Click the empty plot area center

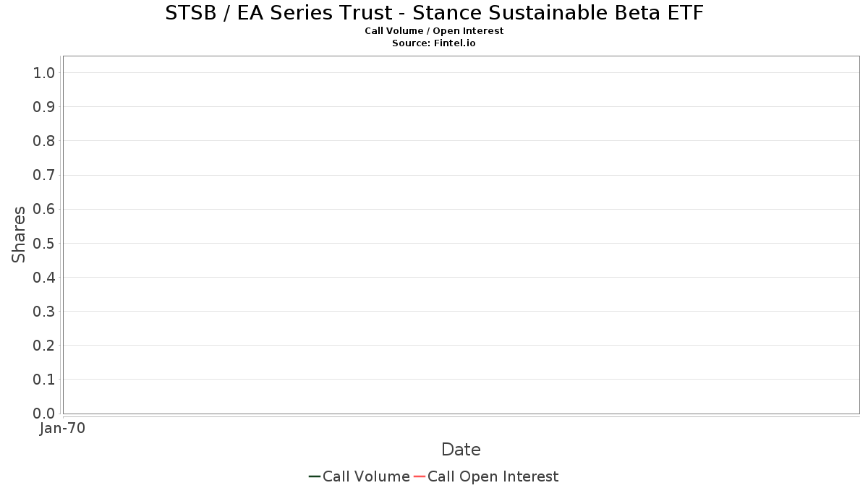pos(461,235)
